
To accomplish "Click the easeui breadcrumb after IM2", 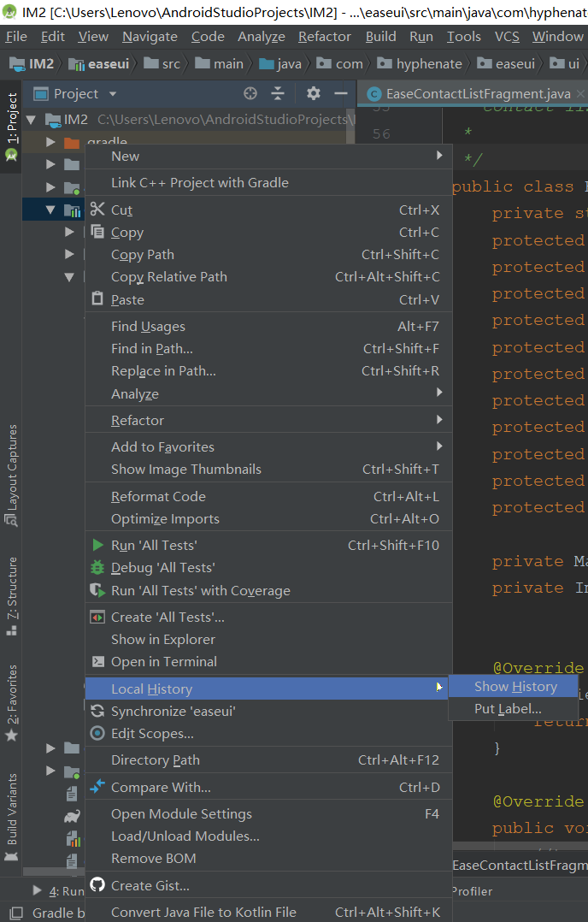I will 98,63.
